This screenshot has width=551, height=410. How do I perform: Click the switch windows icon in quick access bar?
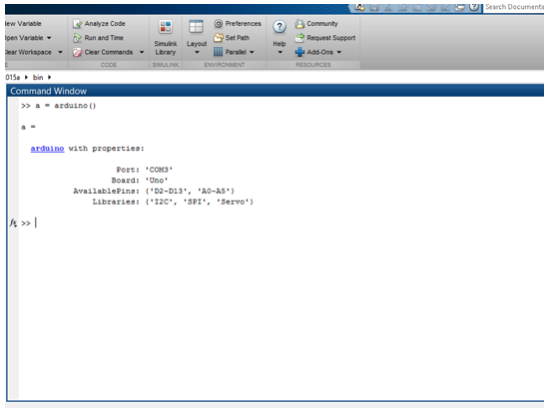459,7
